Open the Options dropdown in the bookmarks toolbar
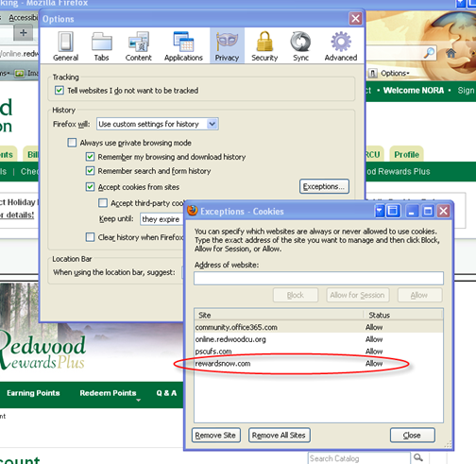 coord(395,73)
